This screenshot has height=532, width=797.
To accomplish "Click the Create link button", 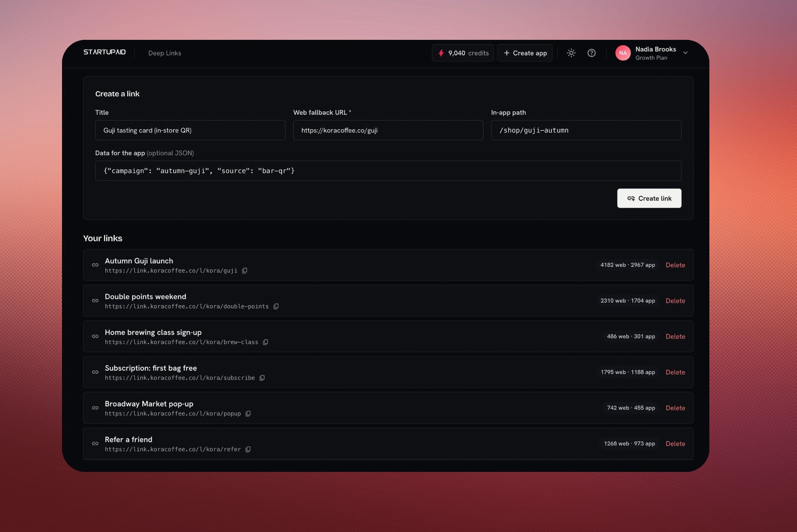I will point(649,198).
